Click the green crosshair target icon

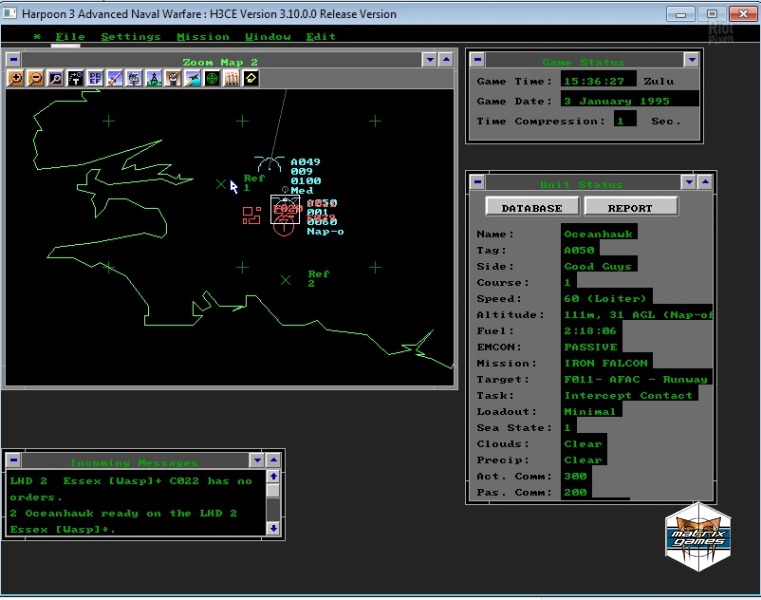(212, 78)
